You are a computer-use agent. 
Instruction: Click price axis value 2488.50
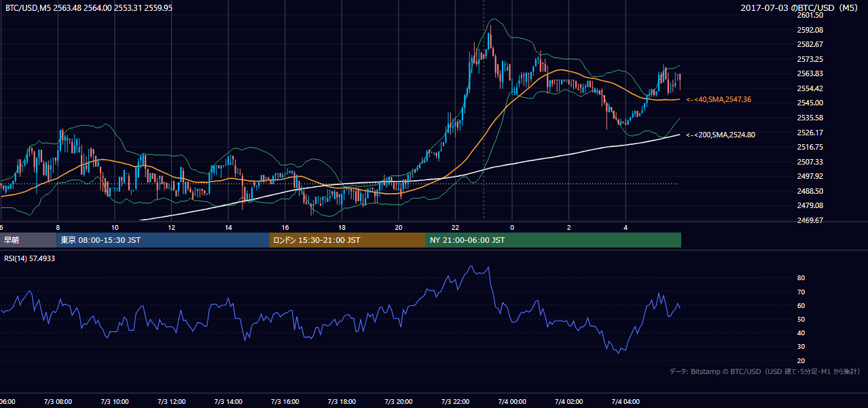point(810,191)
